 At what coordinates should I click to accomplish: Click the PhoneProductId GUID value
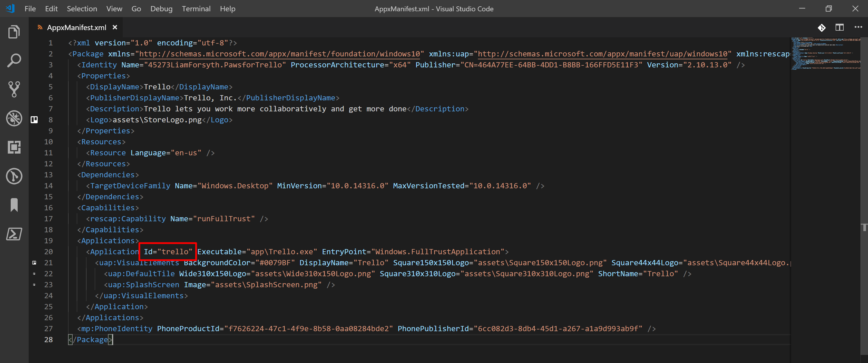[309, 329]
